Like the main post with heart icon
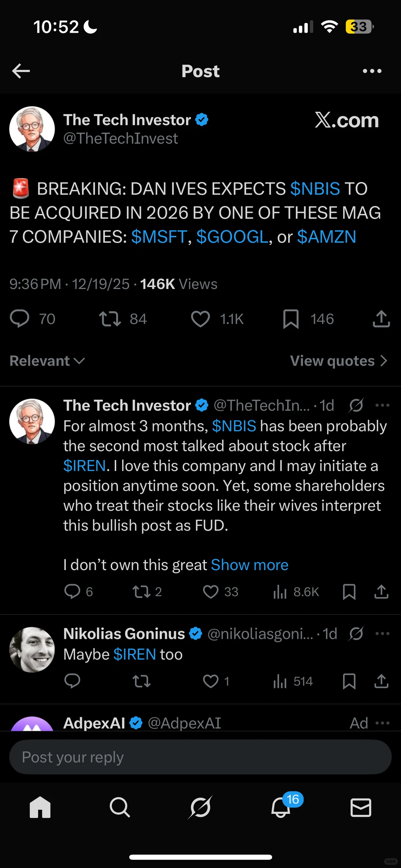The height and width of the screenshot is (868, 401). coord(200,319)
